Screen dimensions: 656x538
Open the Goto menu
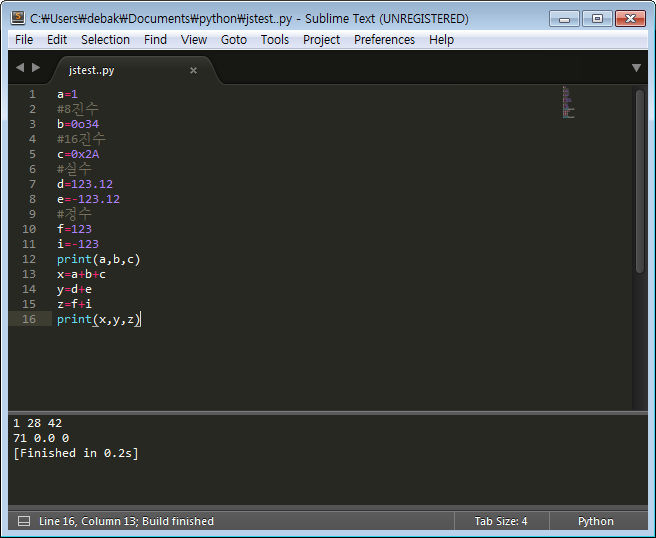click(234, 40)
